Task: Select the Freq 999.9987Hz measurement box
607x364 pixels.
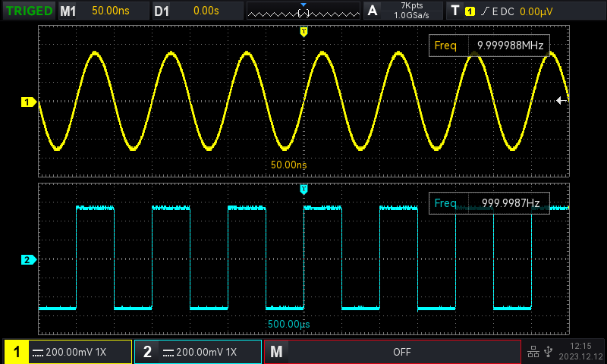Action: [489, 203]
